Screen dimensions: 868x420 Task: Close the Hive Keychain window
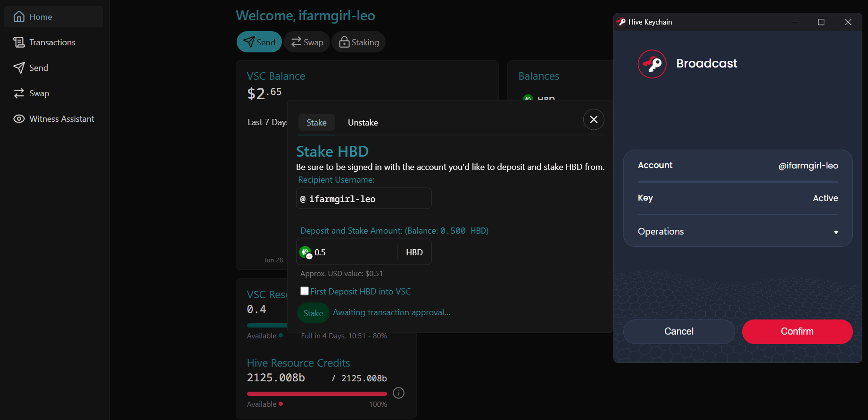[848, 22]
